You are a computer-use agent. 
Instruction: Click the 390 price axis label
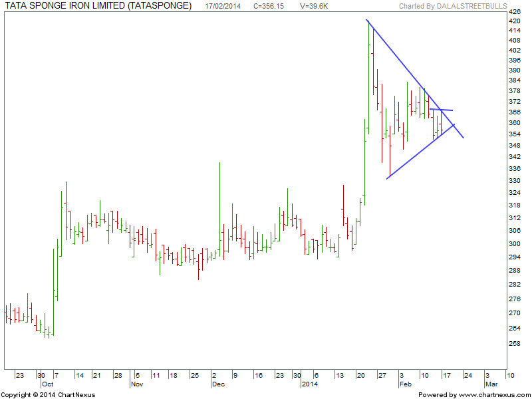[515, 70]
